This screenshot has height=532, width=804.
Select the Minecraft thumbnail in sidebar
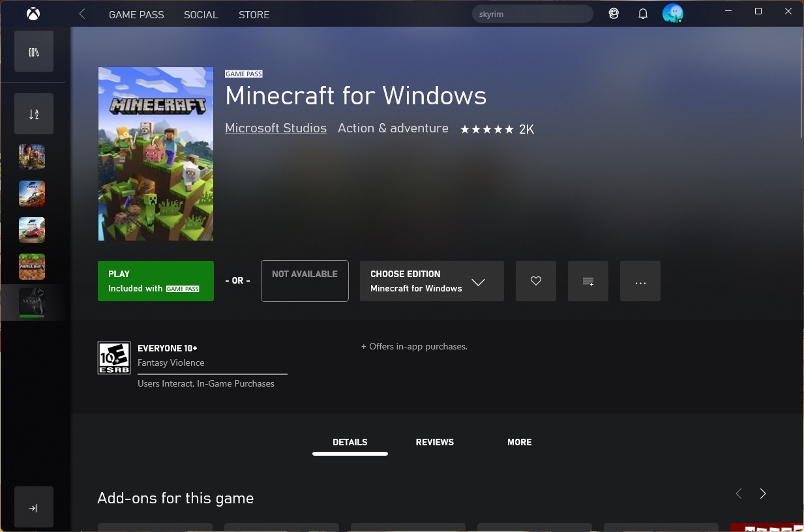(32, 267)
